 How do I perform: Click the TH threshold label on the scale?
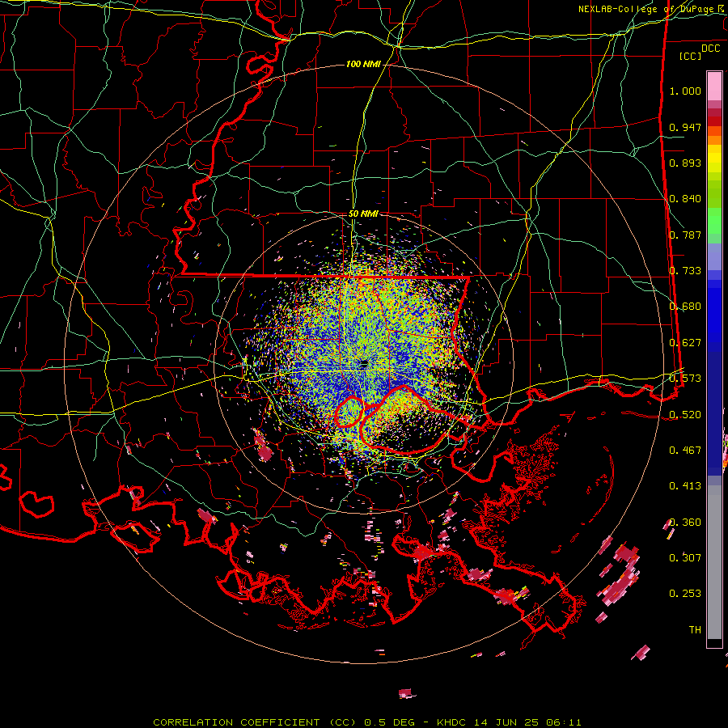[x=695, y=630]
